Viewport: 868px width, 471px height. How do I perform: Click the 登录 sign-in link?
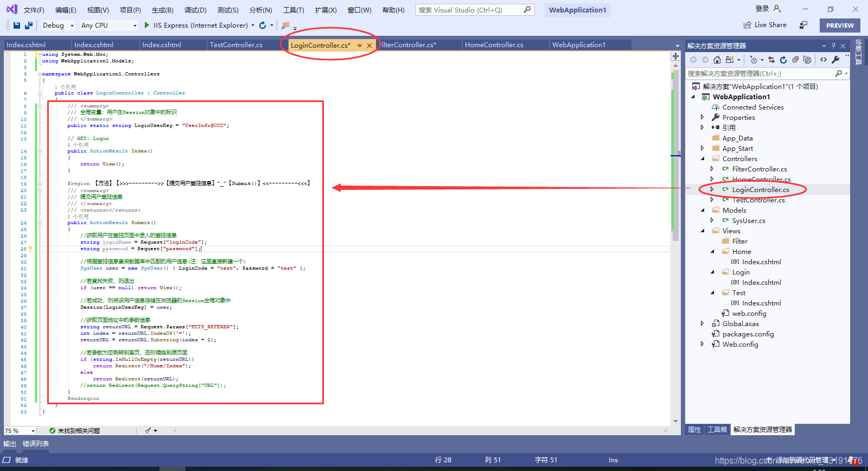click(762, 9)
